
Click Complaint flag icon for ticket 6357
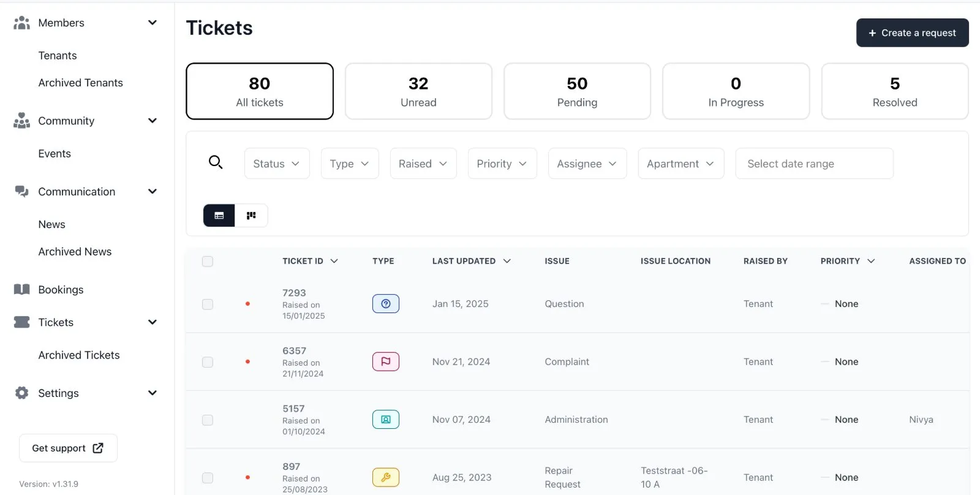[x=386, y=361]
